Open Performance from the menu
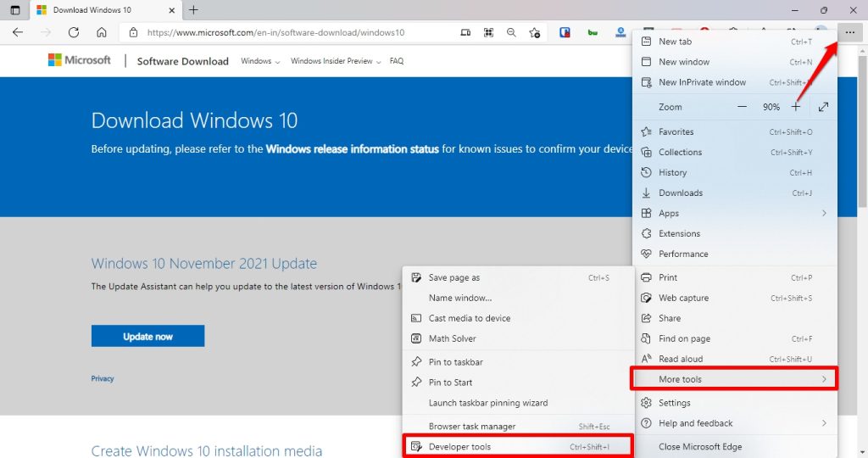This screenshot has height=458, width=868. click(x=734, y=254)
